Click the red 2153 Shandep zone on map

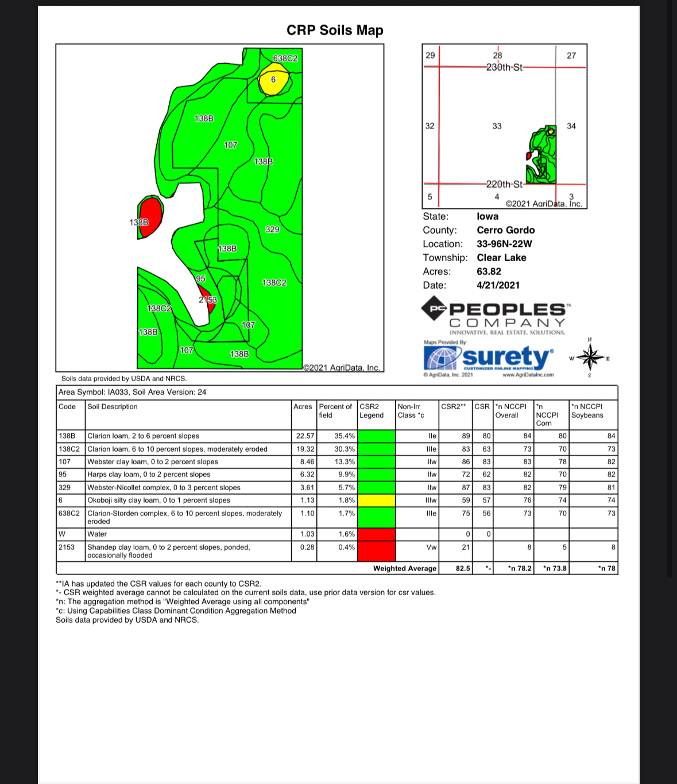(x=210, y=304)
